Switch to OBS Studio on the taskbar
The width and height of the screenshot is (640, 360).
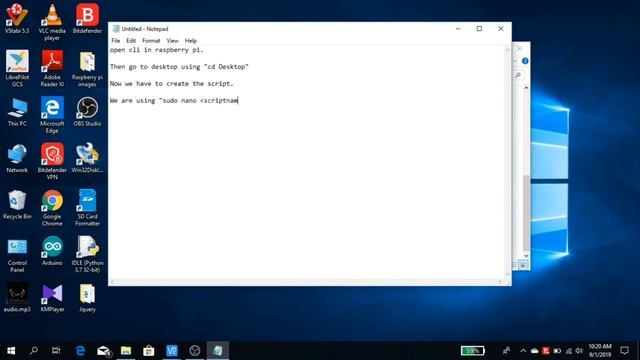pos(195,351)
